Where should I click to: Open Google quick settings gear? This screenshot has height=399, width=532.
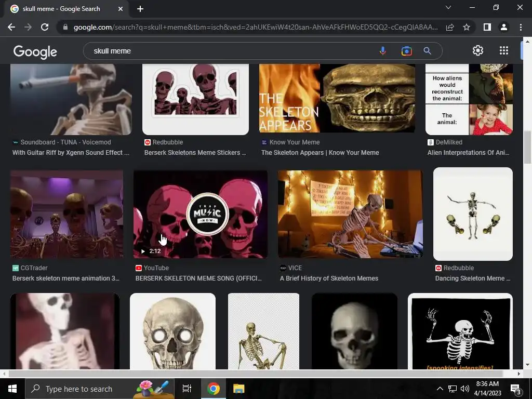(x=478, y=50)
